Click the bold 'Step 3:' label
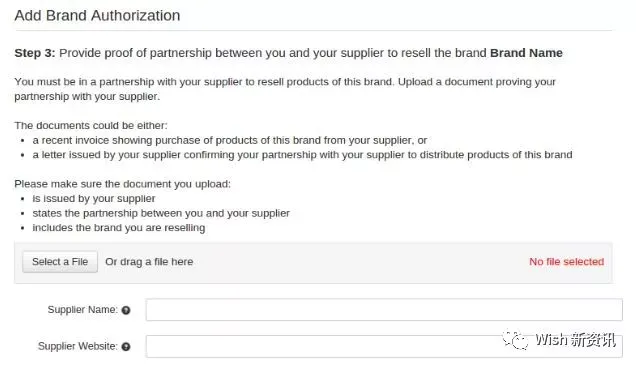 point(35,53)
